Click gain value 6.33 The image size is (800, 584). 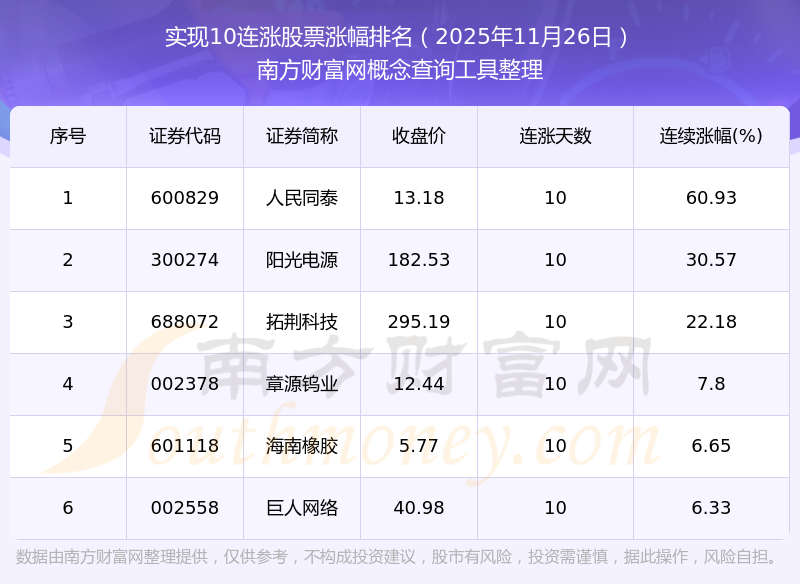point(711,508)
